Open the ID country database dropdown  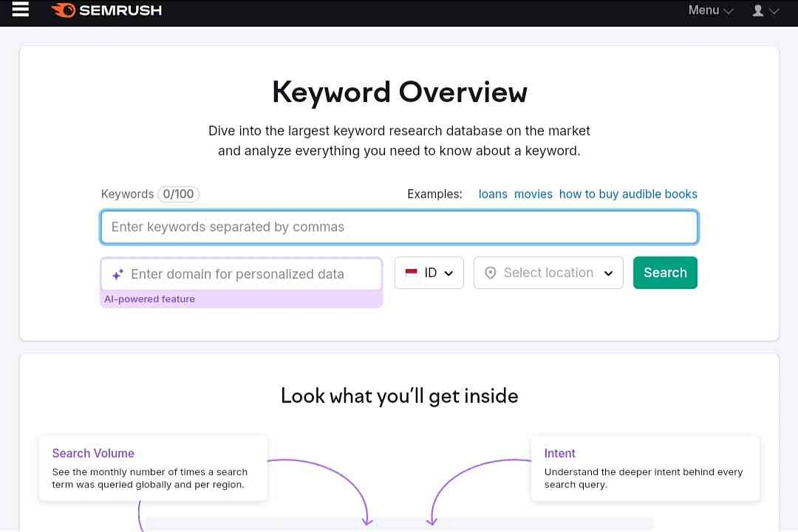429,273
